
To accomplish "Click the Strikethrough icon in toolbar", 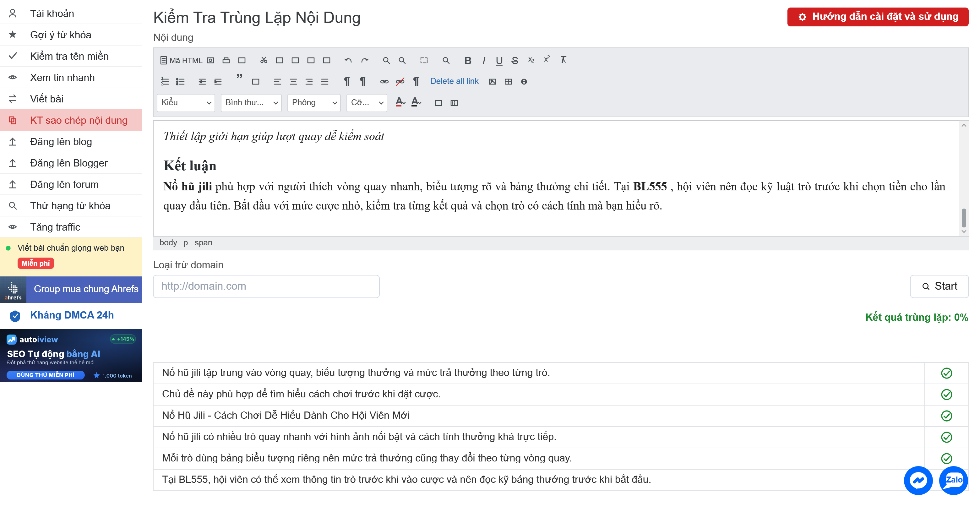I will click(x=515, y=61).
